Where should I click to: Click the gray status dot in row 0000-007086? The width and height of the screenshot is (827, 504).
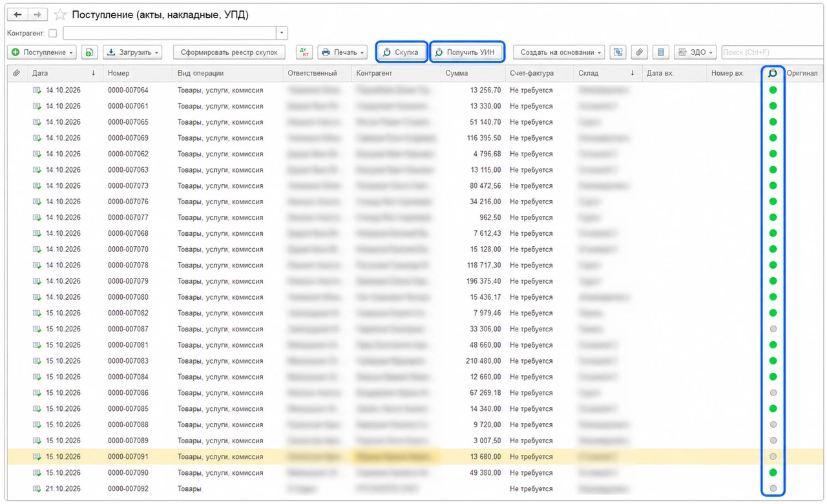click(773, 393)
